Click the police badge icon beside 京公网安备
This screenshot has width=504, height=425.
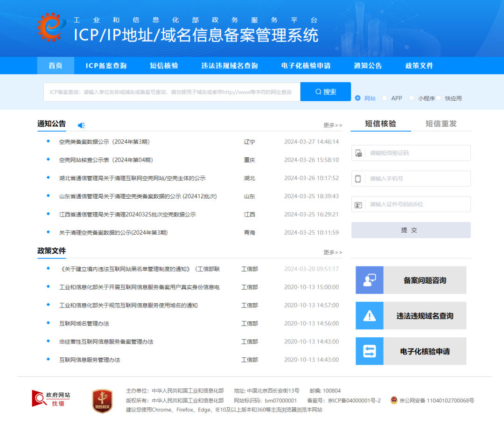coord(394,400)
